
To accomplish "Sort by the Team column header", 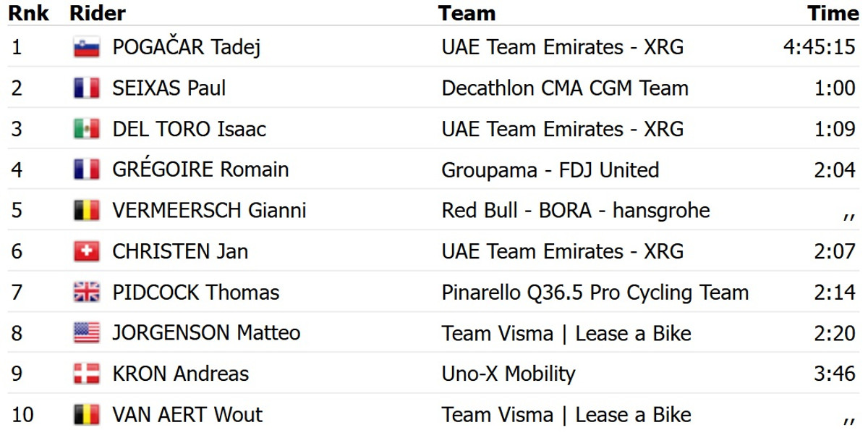I will click(467, 13).
